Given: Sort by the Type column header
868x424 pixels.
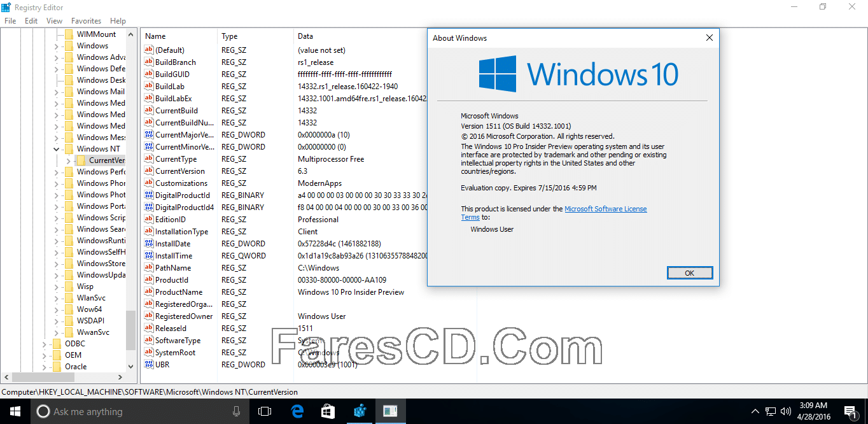Looking at the screenshot, I should pyautogui.click(x=255, y=36).
